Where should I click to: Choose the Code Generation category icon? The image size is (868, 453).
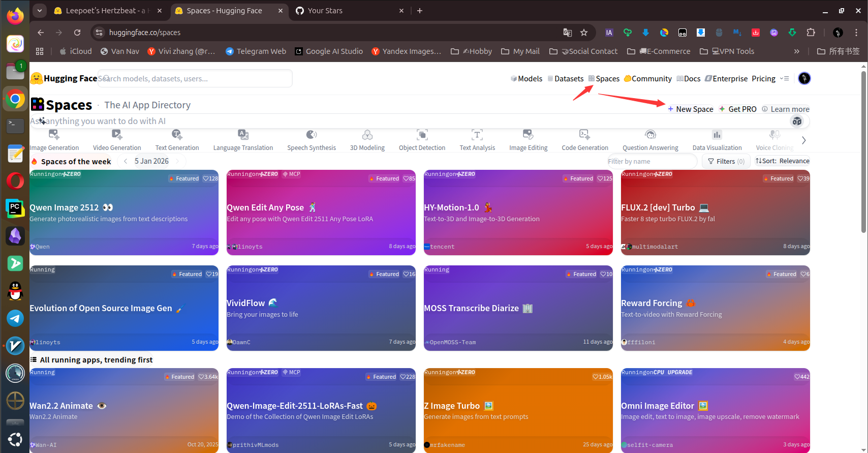pos(584,135)
